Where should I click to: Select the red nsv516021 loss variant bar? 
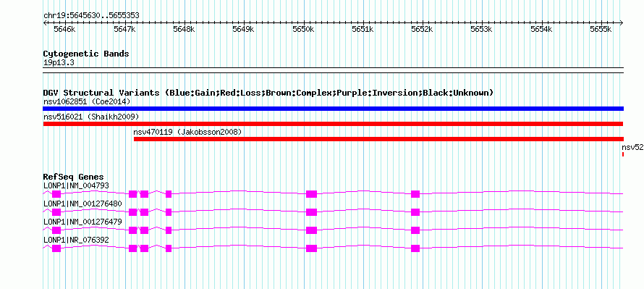(333, 124)
